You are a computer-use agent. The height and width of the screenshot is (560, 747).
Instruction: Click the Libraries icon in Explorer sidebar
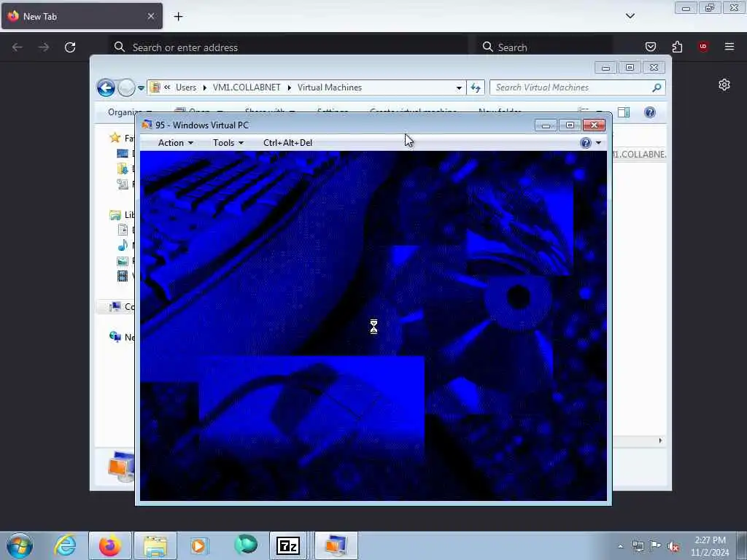[115, 215]
